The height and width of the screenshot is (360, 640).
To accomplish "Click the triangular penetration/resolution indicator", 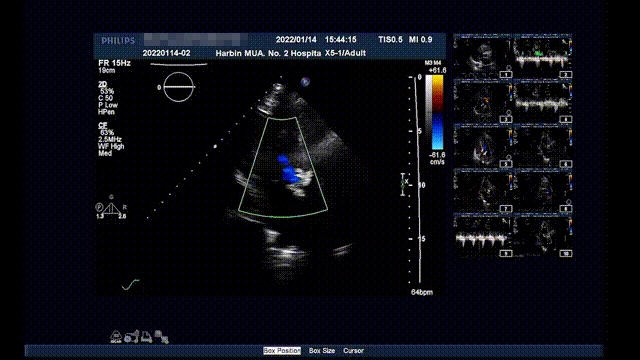I will coord(111,208).
